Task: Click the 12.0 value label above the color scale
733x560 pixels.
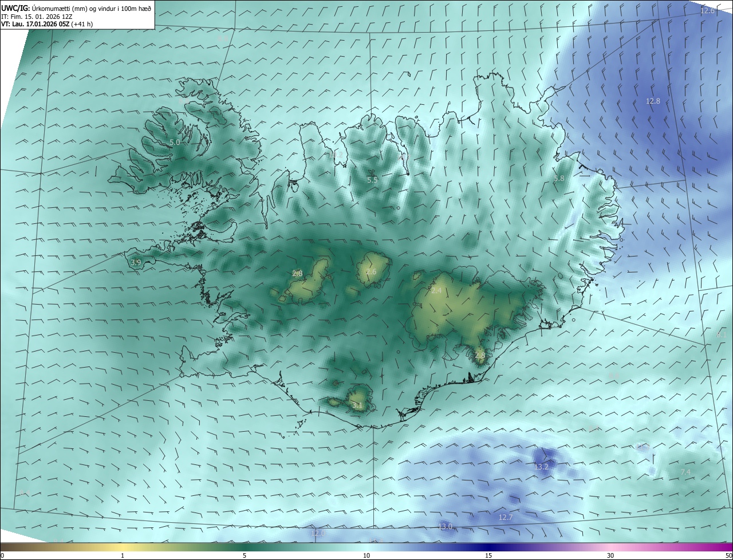Action: 318,533
